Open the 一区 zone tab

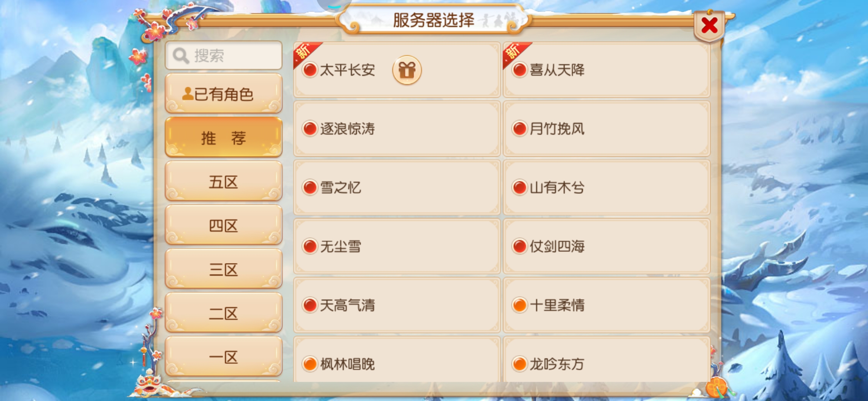coord(224,357)
